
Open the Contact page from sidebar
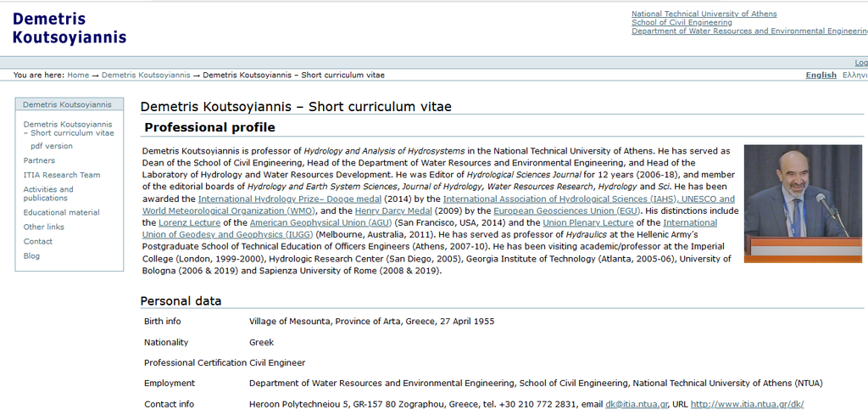(38, 242)
